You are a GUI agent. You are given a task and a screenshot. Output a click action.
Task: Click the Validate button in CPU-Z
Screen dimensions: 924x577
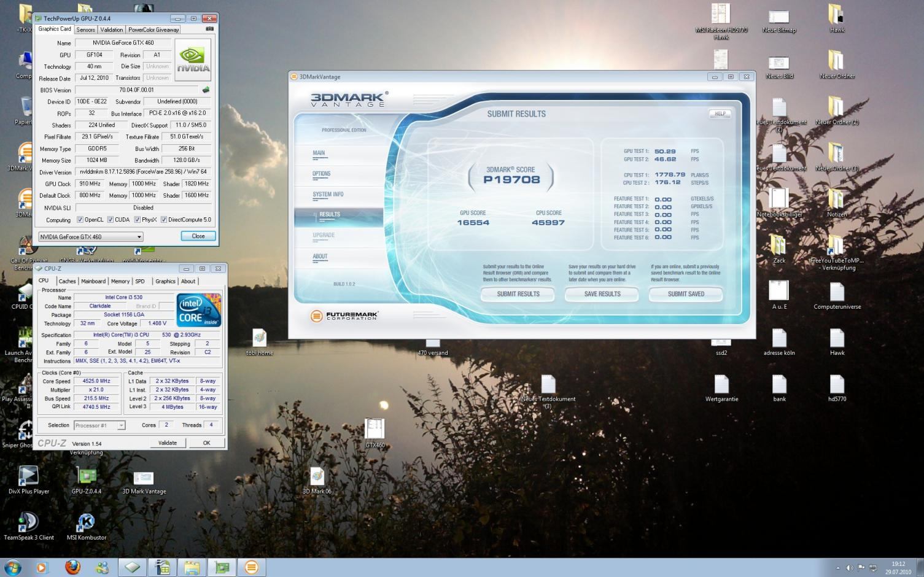(168, 443)
